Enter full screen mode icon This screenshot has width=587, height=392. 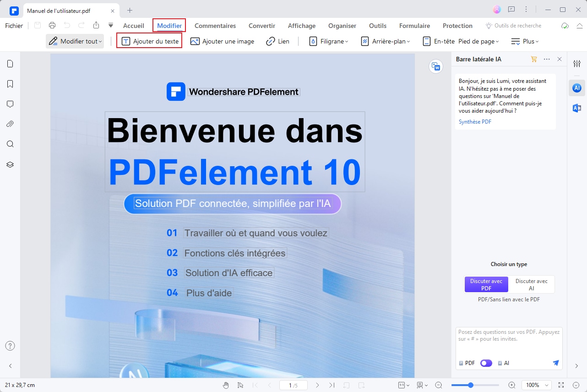[x=562, y=385]
